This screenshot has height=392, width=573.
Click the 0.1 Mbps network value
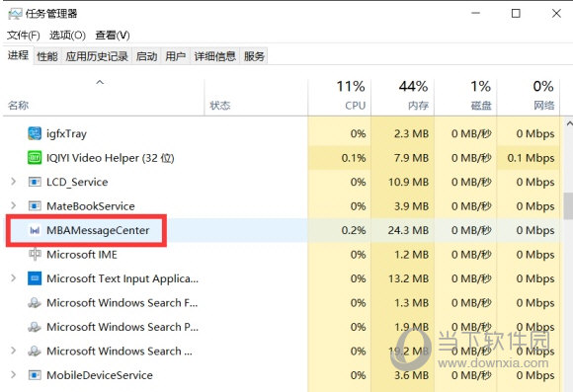[531, 158]
